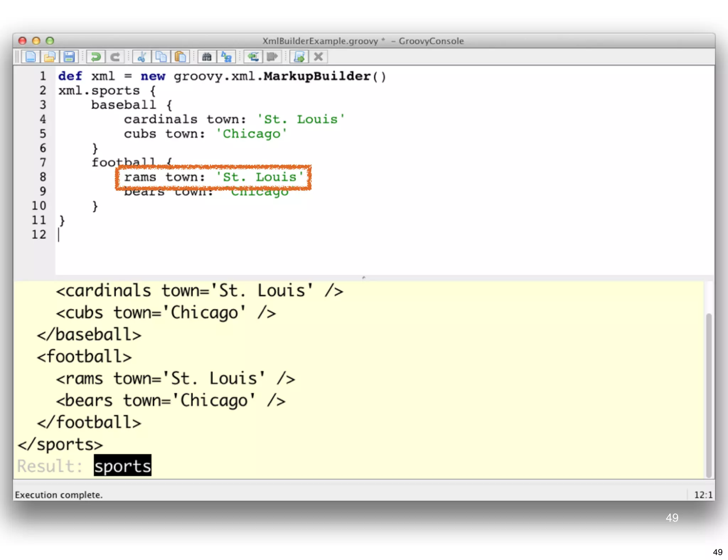The width and height of the screenshot is (728, 560).
Task: Open a script with the folder icon
Action: 50,57
